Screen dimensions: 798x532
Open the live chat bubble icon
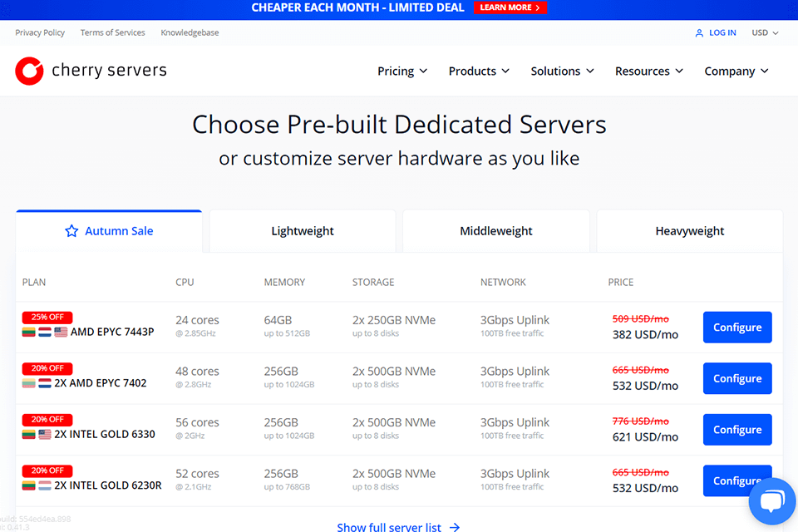[x=772, y=501]
